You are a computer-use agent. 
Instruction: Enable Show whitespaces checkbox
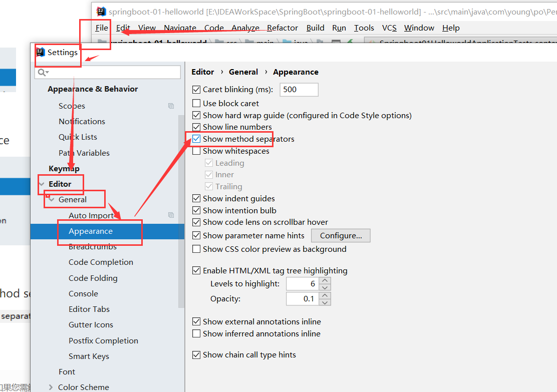pyautogui.click(x=196, y=151)
